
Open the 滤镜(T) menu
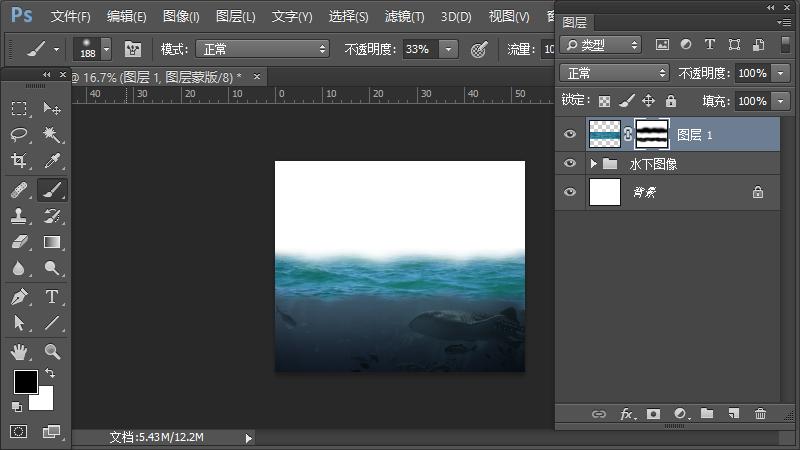tap(405, 16)
